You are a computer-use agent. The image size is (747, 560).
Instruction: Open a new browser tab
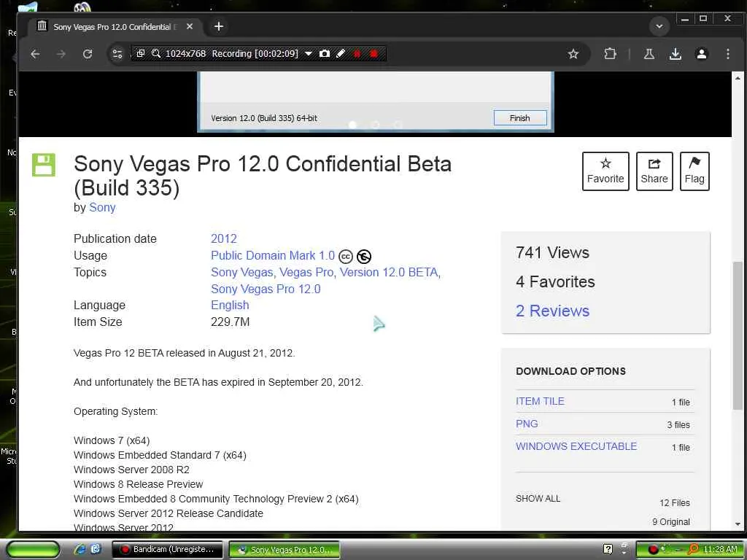click(219, 26)
